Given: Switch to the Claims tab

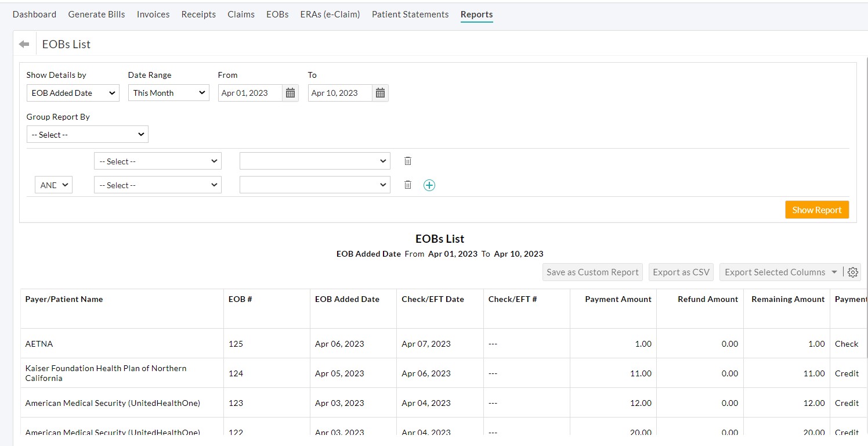Looking at the screenshot, I should pyautogui.click(x=241, y=14).
